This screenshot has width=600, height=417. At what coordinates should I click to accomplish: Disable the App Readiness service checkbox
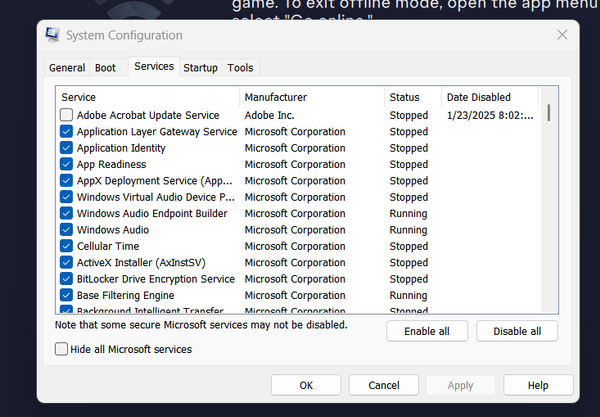point(66,164)
